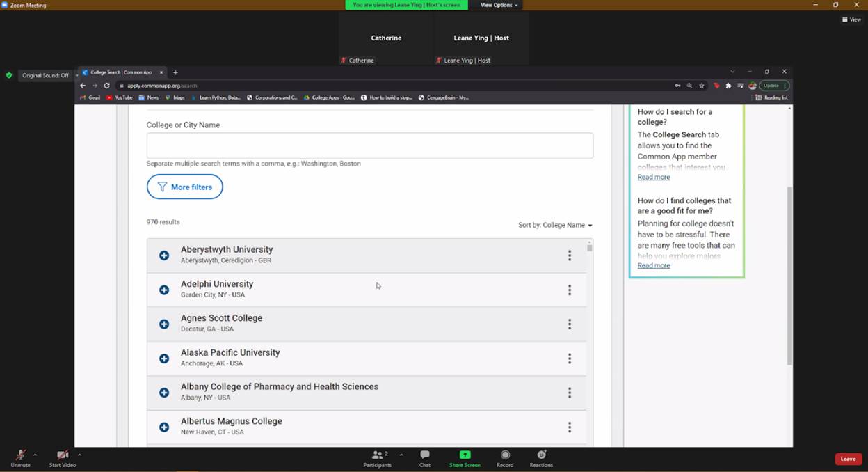The width and height of the screenshot is (868, 472).
Task: Expand video options arrow next to Start Video
Action: (79, 455)
